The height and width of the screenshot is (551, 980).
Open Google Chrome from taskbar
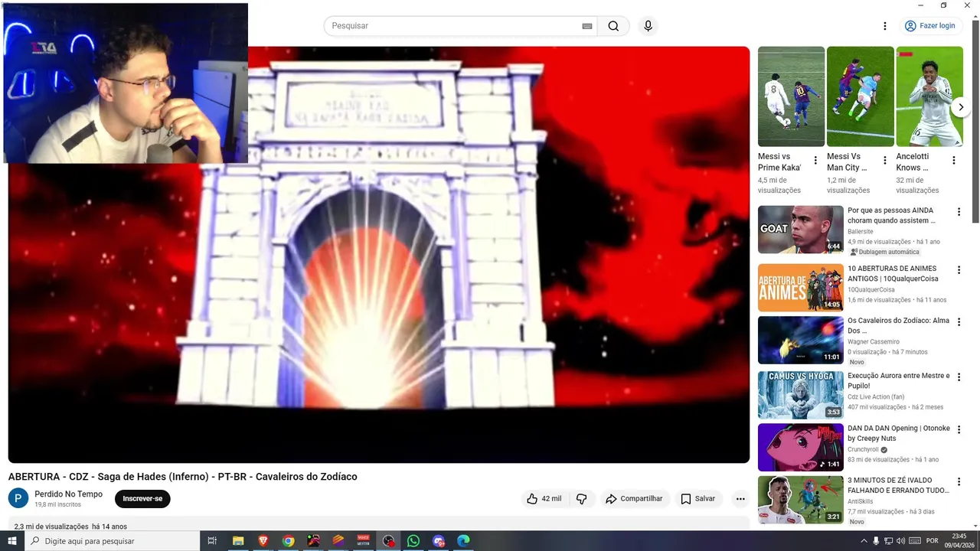tap(288, 541)
